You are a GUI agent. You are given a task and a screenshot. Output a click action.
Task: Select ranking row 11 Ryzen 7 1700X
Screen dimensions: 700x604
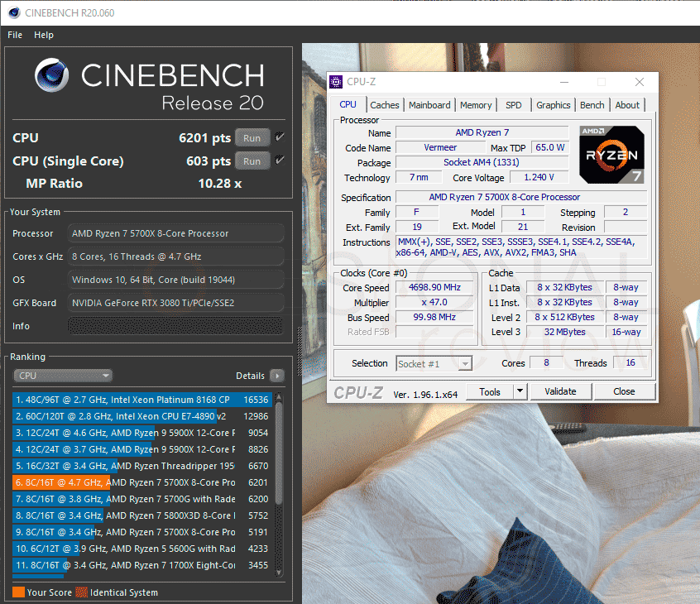[142, 565]
